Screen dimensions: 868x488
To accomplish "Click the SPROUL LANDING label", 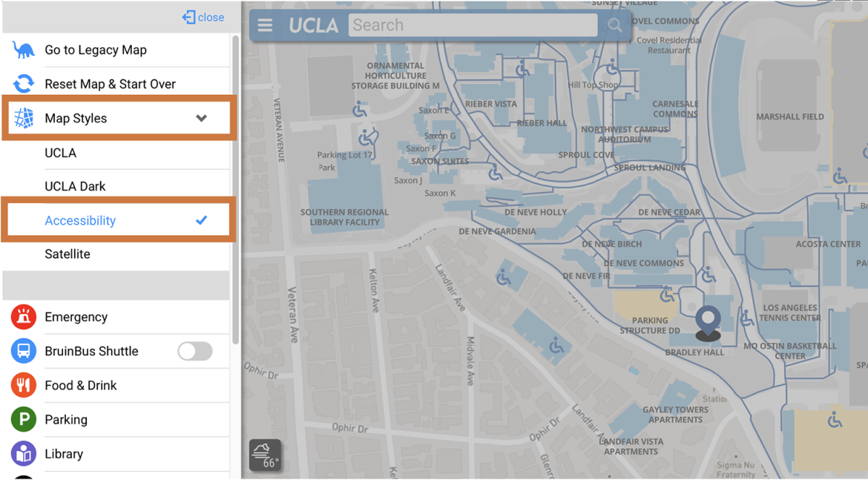I will (x=649, y=168).
